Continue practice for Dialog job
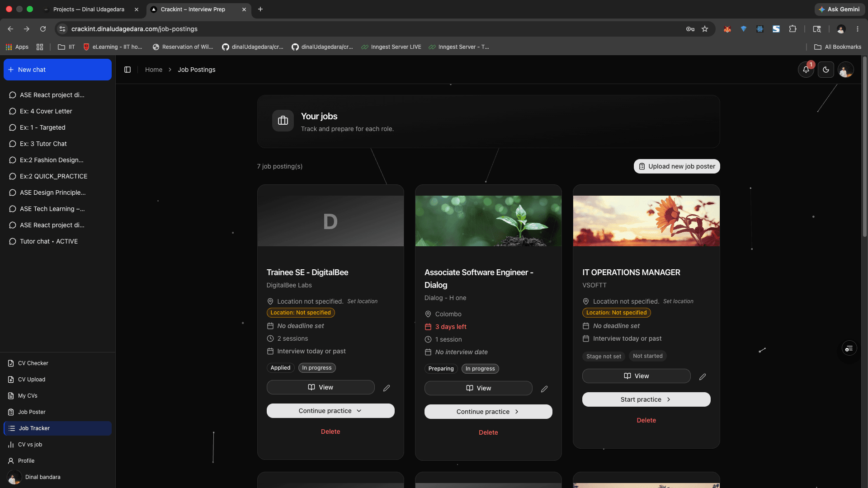This screenshot has height=488, width=868. click(x=488, y=412)
